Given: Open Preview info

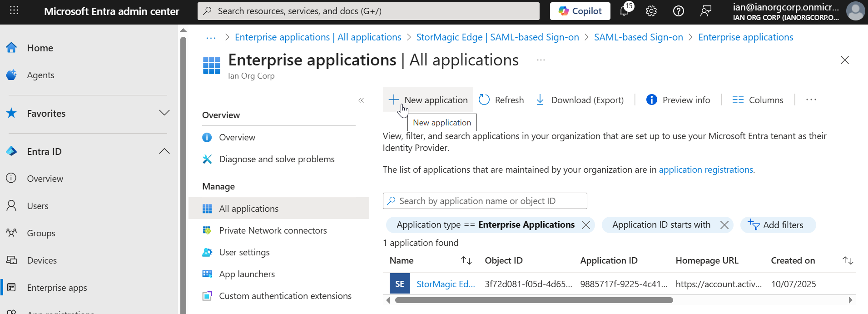Looking at the screenshot, I should pyautogui.click(x=678, y=100).
